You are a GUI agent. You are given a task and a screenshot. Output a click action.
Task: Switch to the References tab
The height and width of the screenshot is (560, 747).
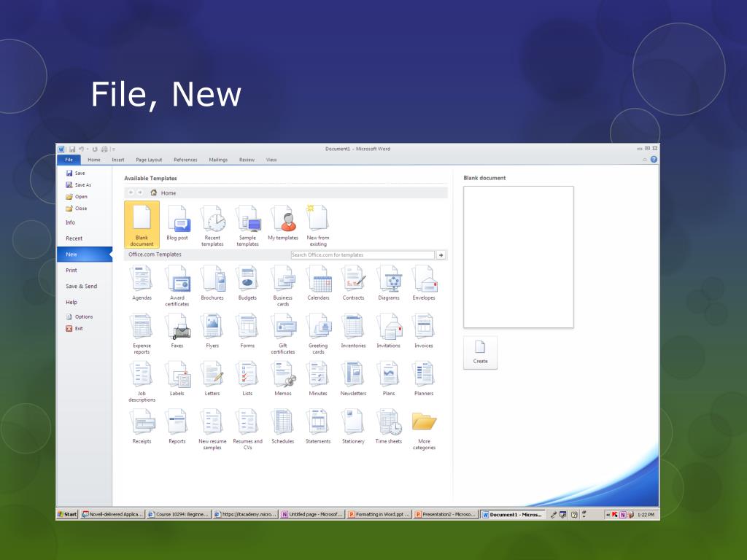click(185, 160)
